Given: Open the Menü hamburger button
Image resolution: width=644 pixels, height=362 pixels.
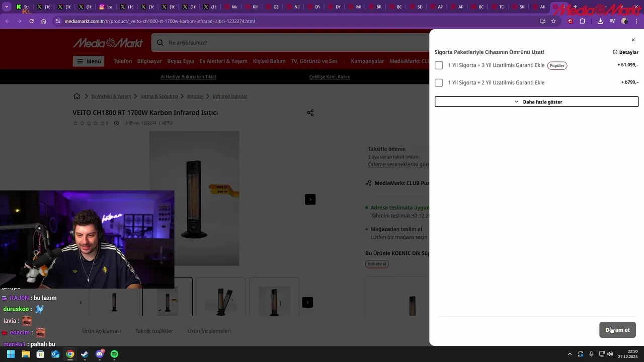Looking at the screenshot, I should (x=89, y=61).
